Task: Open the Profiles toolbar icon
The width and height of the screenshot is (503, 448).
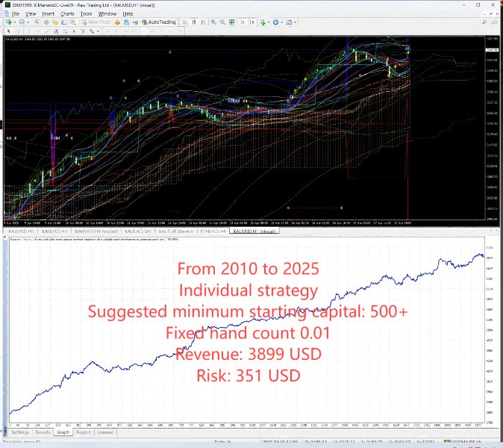Action: coord(22,22)
